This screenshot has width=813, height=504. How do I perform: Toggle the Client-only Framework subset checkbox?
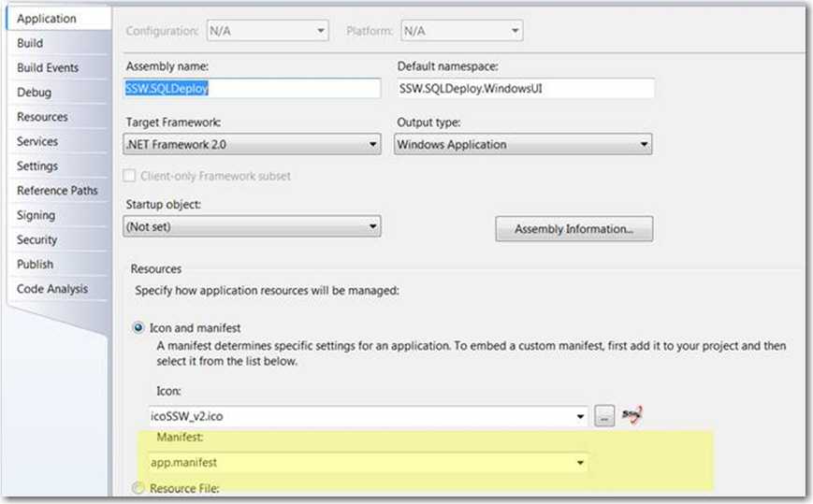(x=132, y=176)
